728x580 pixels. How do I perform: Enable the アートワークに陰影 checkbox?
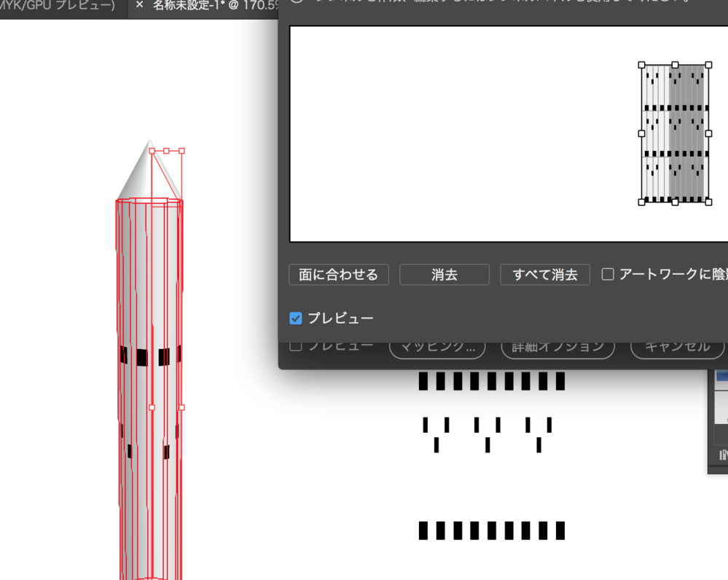[608, 275]
